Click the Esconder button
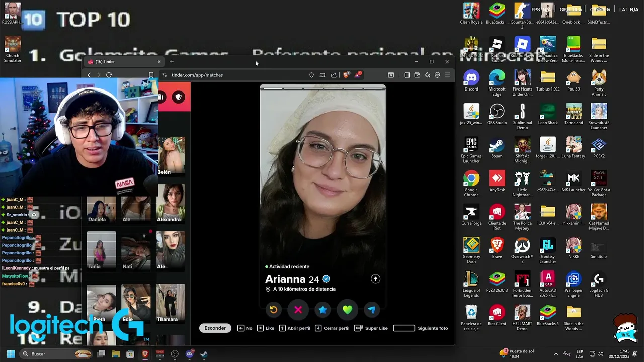The image size is (644, 362). click(215, 328)
